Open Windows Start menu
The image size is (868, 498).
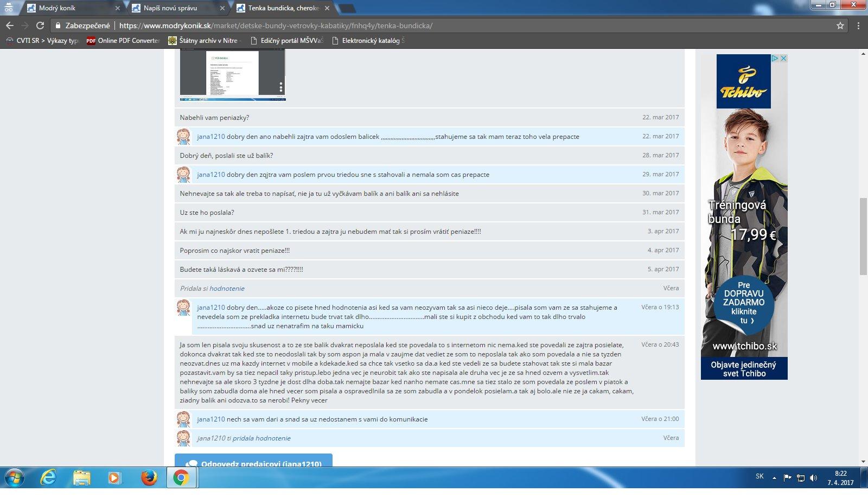[15, 477]
